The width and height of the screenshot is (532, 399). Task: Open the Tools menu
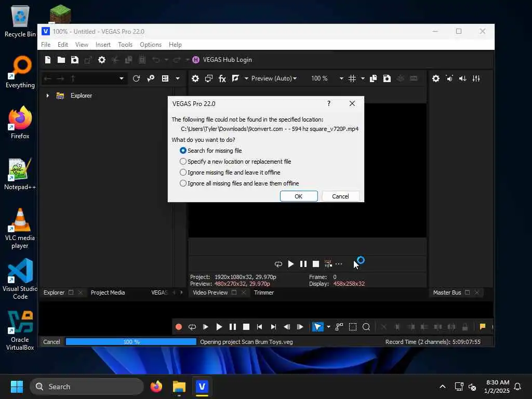click(x=125, y=45)
